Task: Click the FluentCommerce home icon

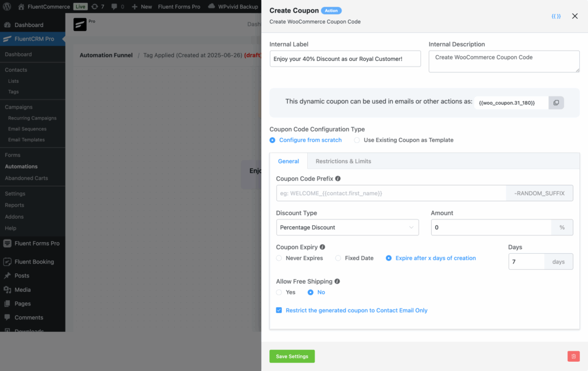Action: coord(21,7)
